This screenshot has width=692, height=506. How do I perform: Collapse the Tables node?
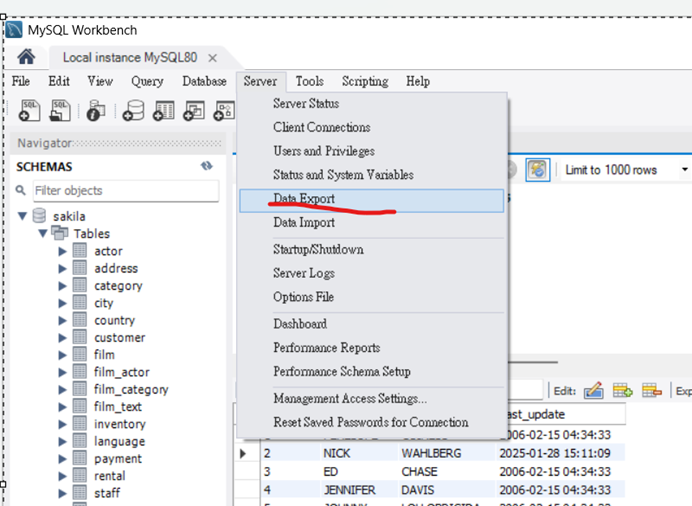[x=43, y=233]
